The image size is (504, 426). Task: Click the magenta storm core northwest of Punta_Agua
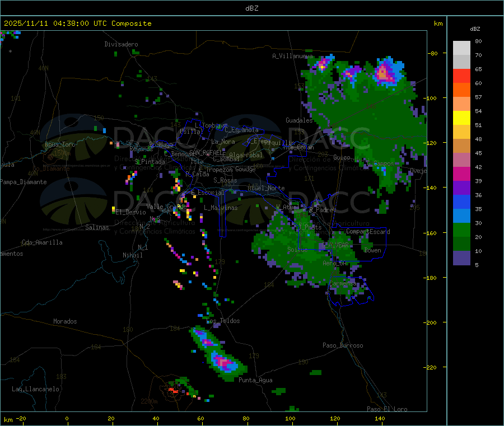click(x=222, y=362)
